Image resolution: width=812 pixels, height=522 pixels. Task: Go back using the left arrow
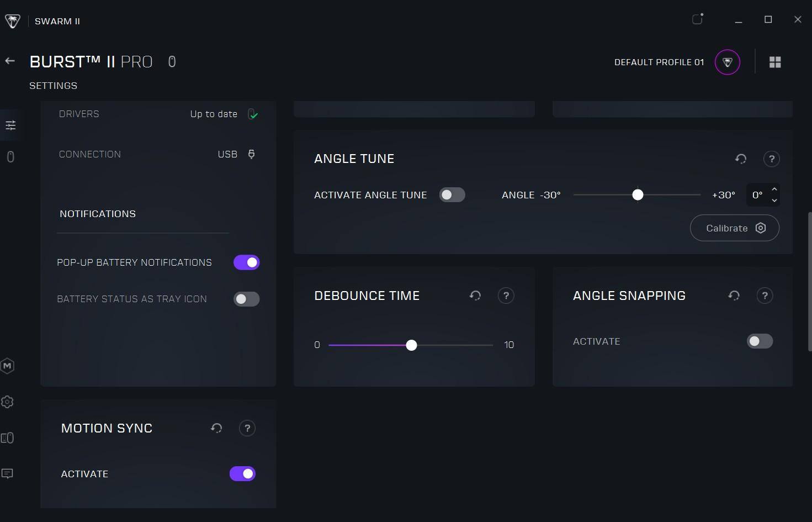(x=10, y=61)
